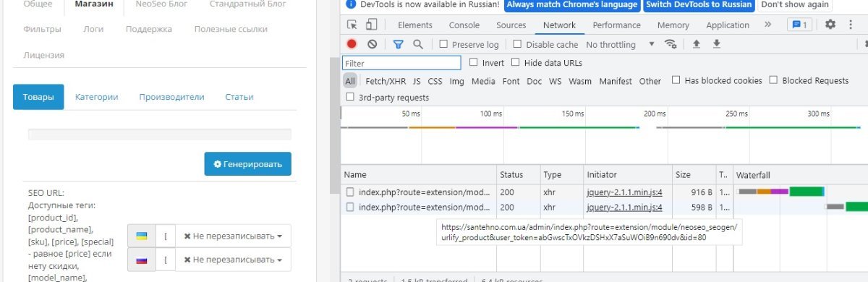Screen dimensions: 868x282
Task: Click the generation progress bar
Action: tap(160, 134)
